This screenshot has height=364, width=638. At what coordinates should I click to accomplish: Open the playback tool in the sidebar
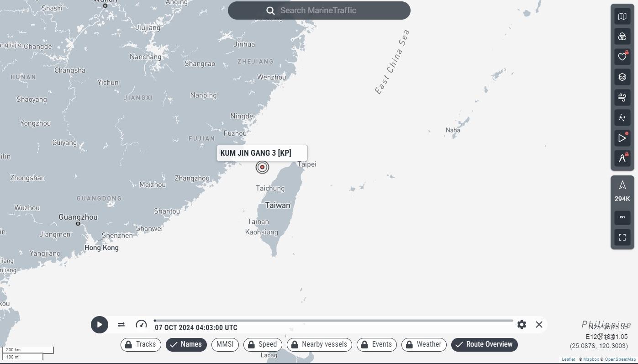pos(622,138)
